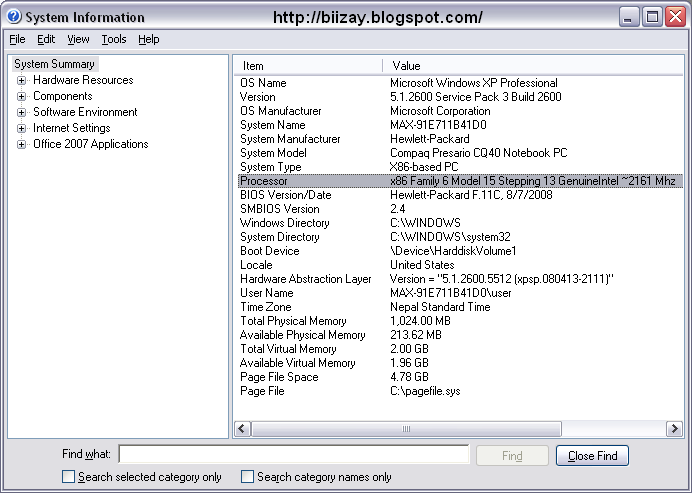Click the Close Find button
Screen dimensions: 692x493
592,455
